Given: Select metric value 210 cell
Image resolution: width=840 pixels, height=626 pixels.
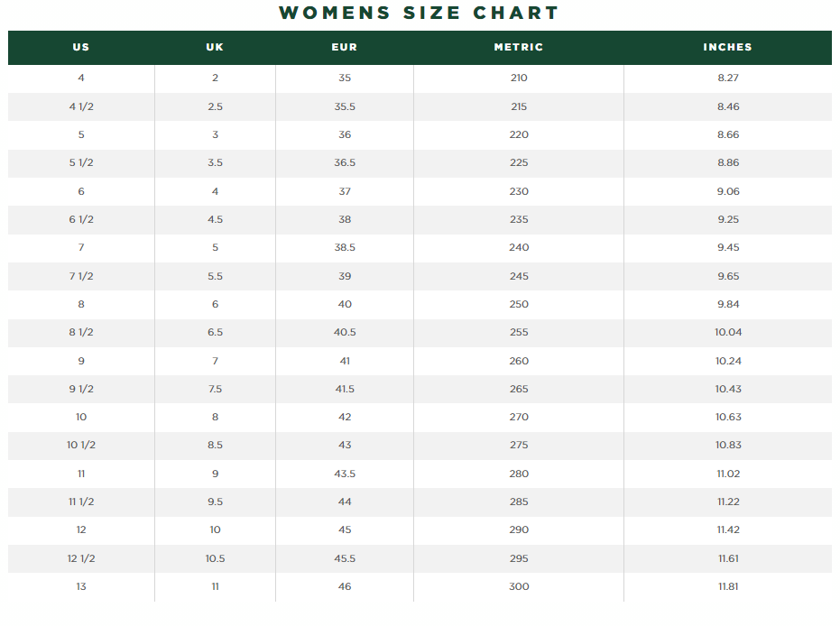Looking at the screenshot, I should pyautogui.click(x=519, y=78).
